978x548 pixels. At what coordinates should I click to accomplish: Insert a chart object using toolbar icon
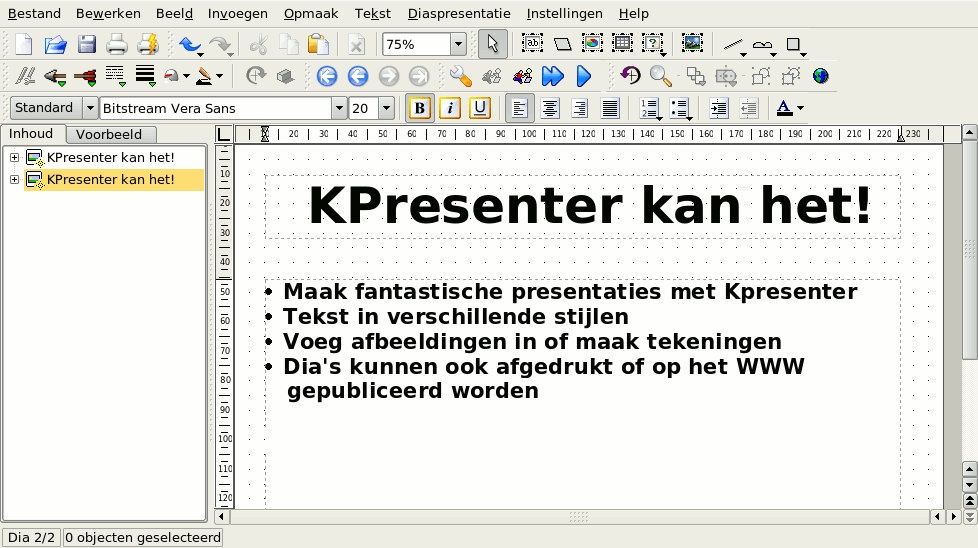tap(592, 44)
